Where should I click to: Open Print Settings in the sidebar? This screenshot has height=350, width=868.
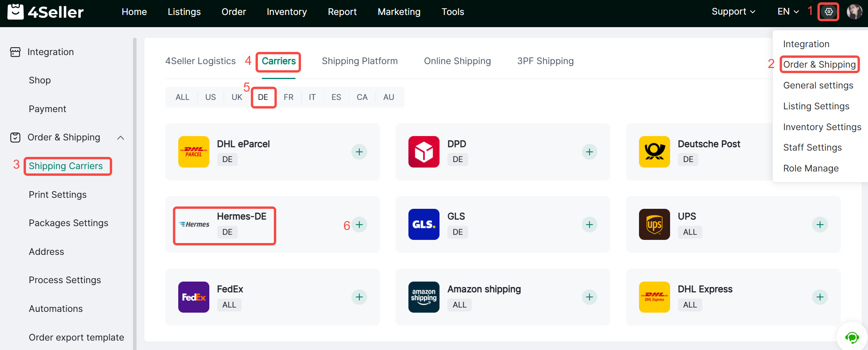(x=57, y=195)
